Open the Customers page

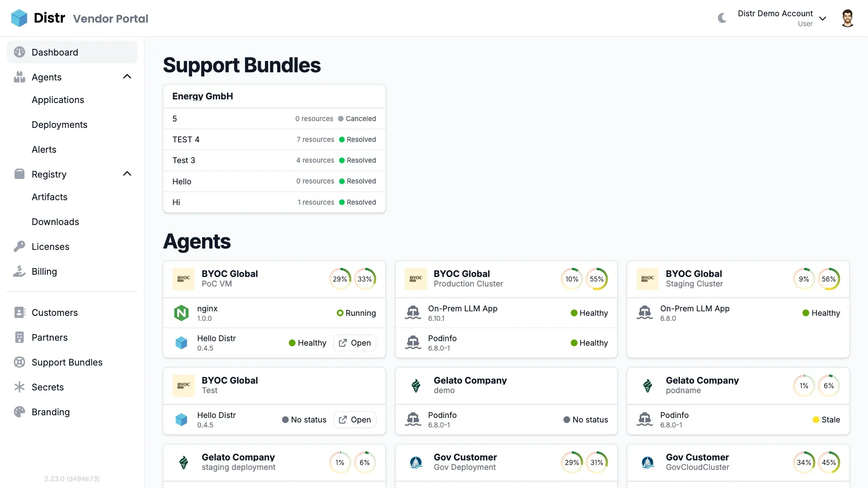click(x=72, y=313)
